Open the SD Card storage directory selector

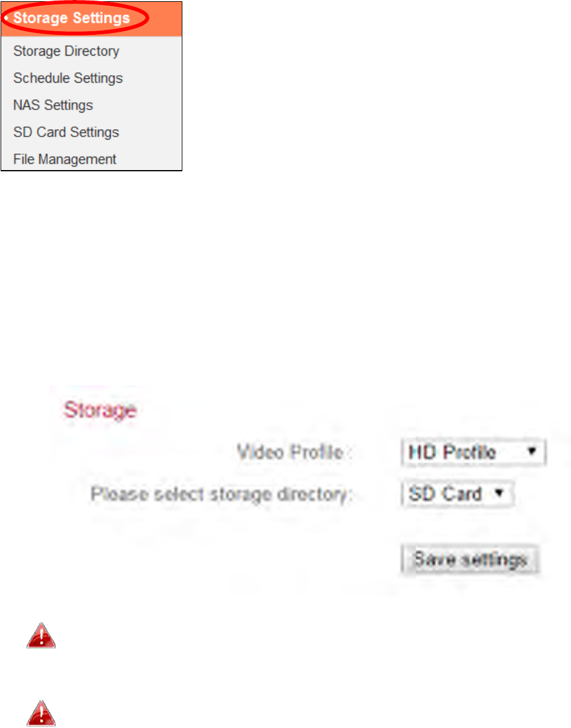[457, 494]
